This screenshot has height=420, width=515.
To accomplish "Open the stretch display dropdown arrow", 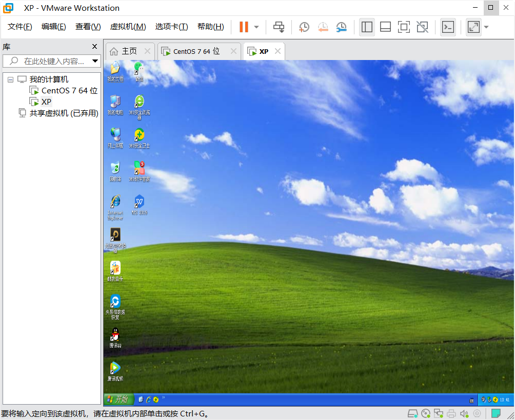I will [486, 27].
